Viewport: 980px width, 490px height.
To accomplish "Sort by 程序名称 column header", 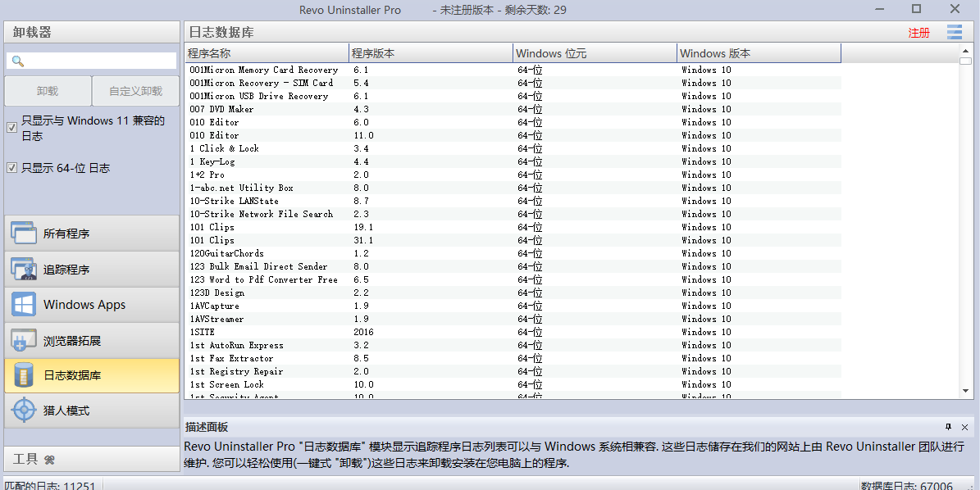I will click(267, 53).
